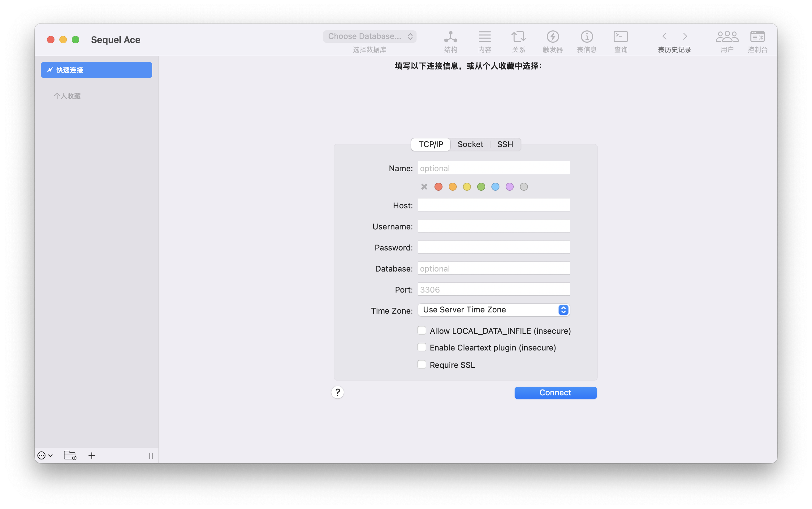
Task: Click the Content (内容) toolbar icon
Action: tap(484, 37)
